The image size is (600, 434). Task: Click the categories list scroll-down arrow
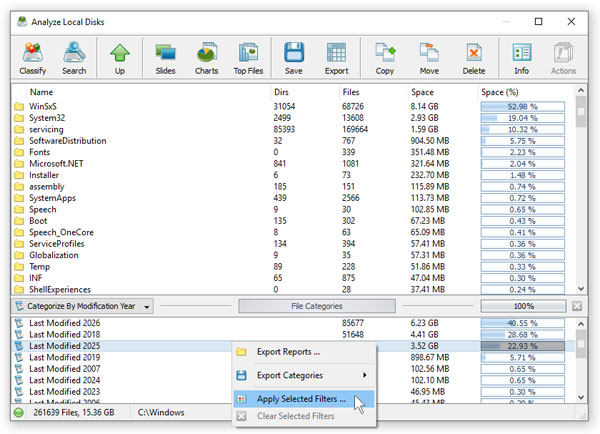581,397
